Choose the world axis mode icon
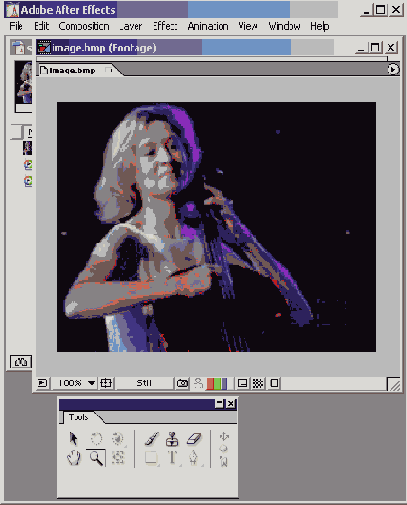 [224, 449]
